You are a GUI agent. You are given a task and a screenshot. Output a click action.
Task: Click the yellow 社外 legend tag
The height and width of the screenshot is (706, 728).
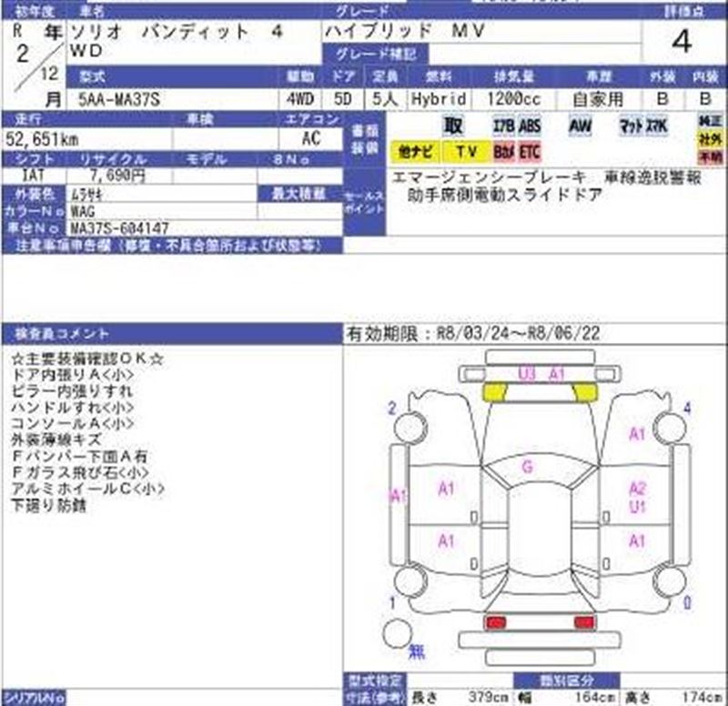711,138
